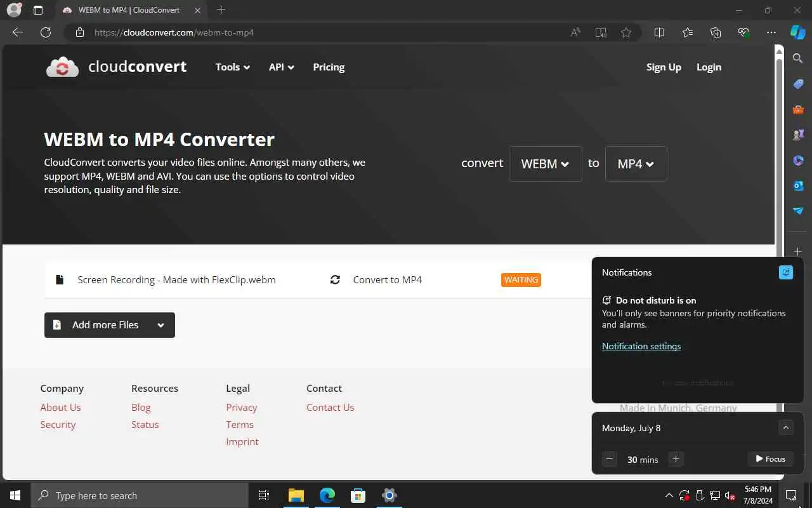Image resolution: width=812 pixels, height=508 pixels.
Task: Click the browser Back arrow
Action: (x=18, y=32)
